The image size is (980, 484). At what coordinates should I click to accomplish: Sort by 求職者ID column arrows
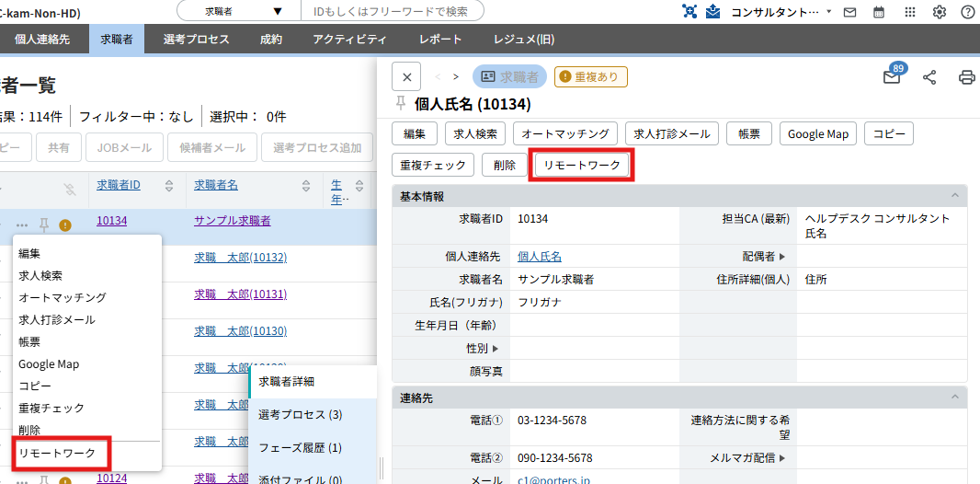[x=168, y=187]
